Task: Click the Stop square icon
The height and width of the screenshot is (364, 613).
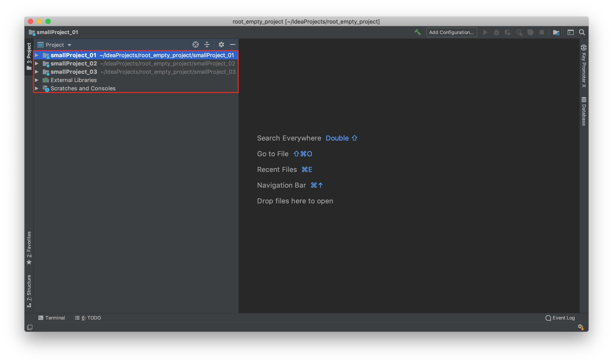Action: coord(542,32)
